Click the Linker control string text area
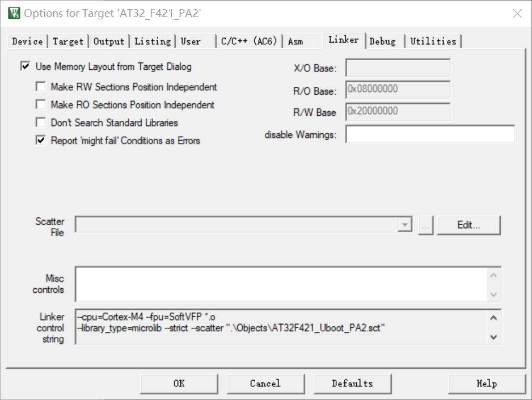The height and width of the screenshot is (400, 532). (x=282, y=327)
